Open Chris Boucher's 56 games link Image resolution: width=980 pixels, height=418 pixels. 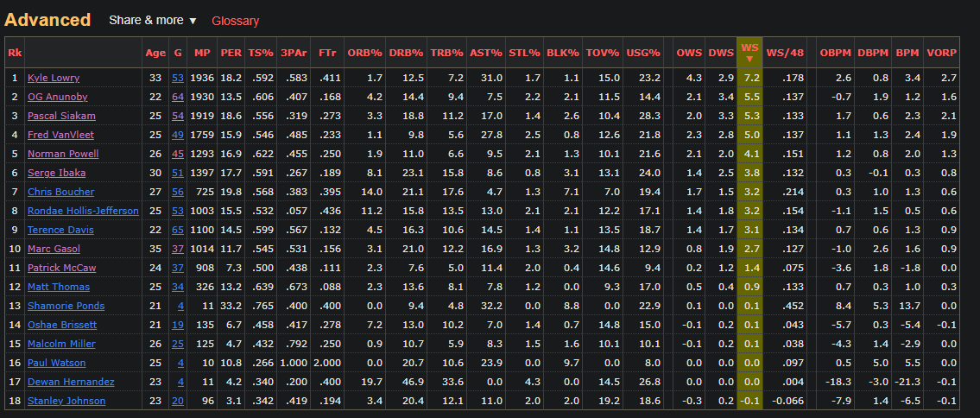(178, 192)
